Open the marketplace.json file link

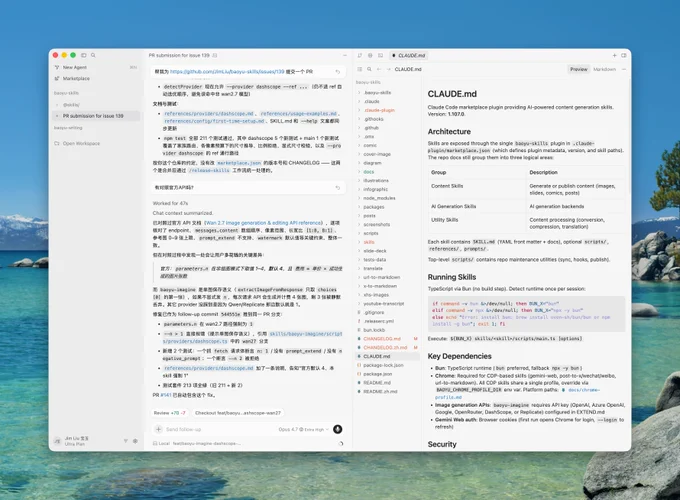[239, 163]
